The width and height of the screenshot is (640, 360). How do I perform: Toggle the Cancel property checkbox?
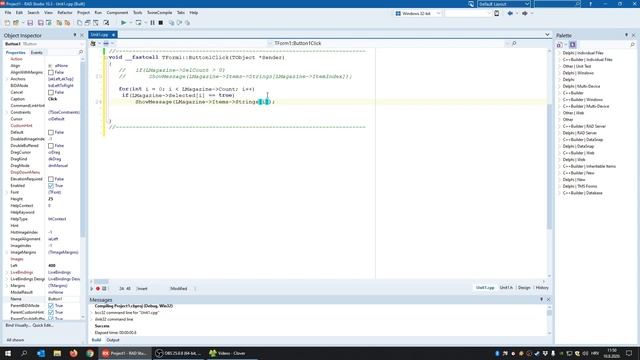pos(51,92)
